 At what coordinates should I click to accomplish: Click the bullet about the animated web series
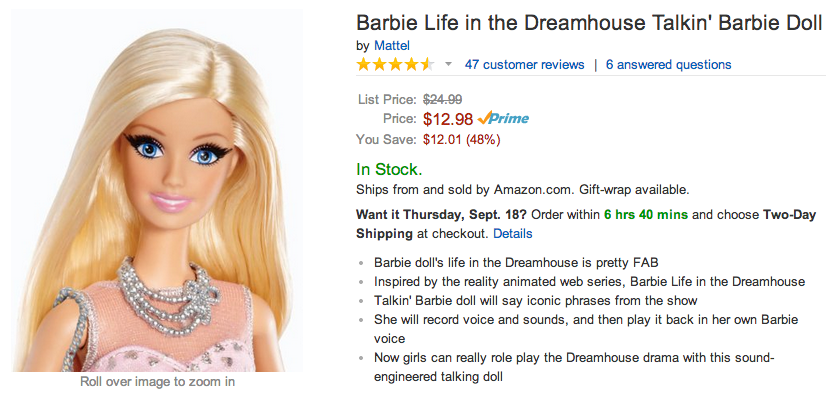[x=589, y=282]
